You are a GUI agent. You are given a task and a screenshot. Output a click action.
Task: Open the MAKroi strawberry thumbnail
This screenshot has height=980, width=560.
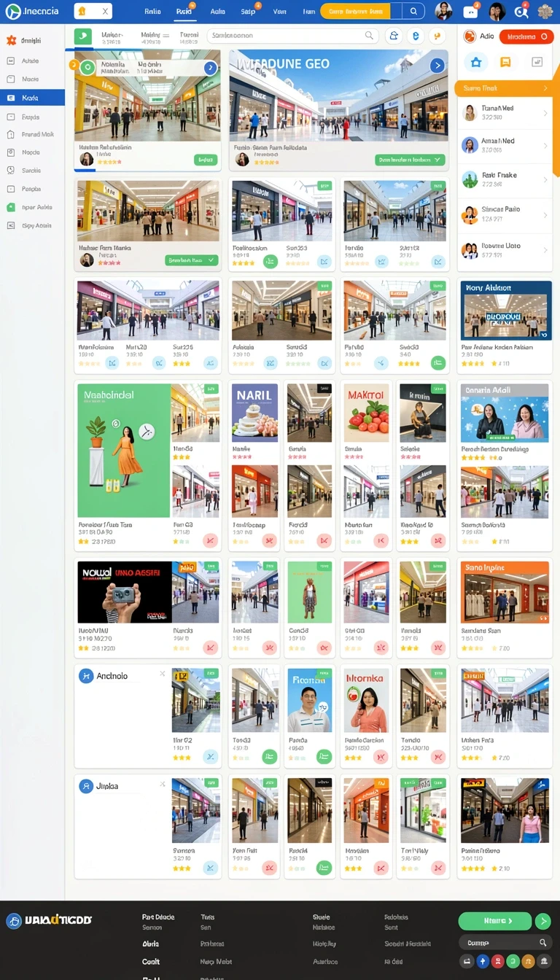[367, 413]
